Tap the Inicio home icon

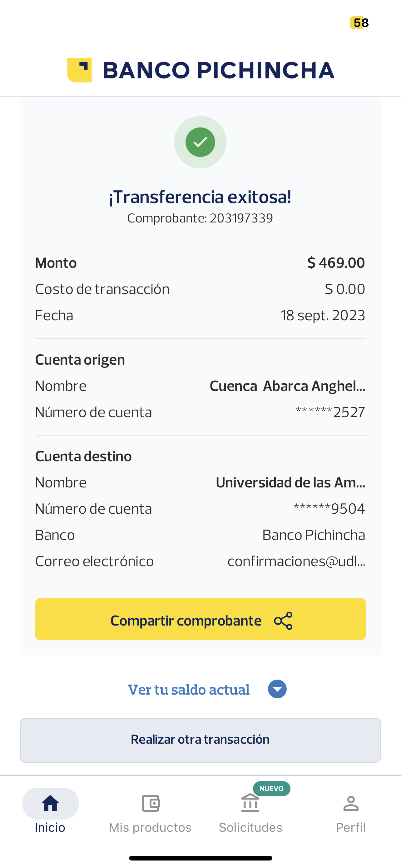pos(50,803)
